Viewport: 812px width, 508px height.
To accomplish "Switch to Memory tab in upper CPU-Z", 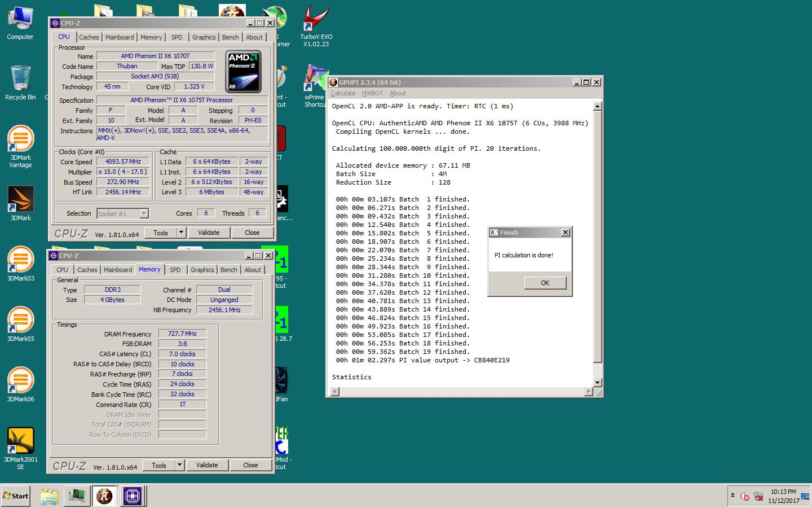I will pyautogui.click(x=151, y=37).
